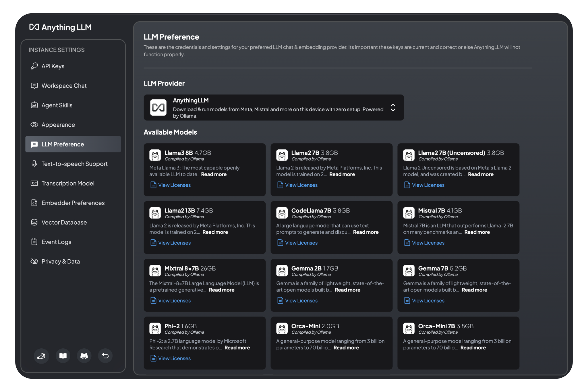The height and width of the screenshot is (392, 588).
Task: Click the Event Logs notepad icon
Action: (34, 242)
